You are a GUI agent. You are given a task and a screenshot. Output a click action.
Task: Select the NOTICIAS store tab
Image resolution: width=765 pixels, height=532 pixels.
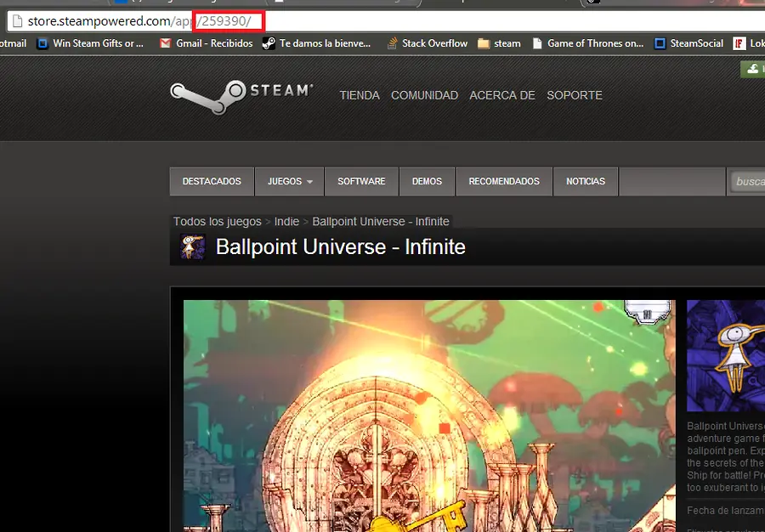586,181
